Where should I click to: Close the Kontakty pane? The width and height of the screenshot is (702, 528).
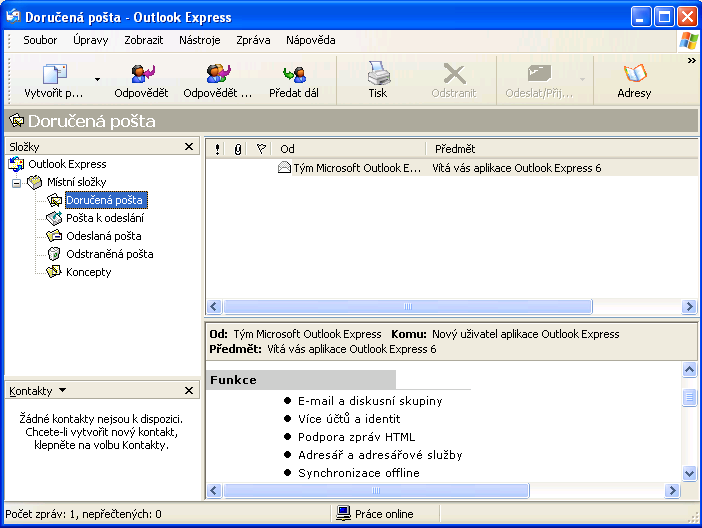[189, 391]
